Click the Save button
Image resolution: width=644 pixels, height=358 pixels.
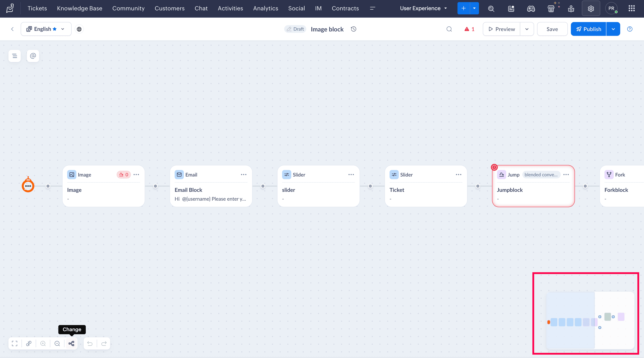coord(552,29)
